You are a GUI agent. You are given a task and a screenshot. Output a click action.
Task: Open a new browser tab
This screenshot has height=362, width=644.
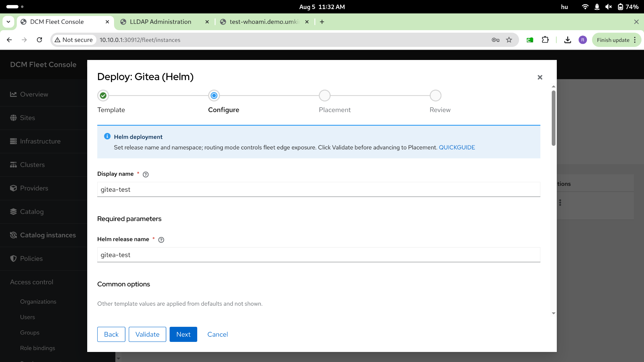322,22
